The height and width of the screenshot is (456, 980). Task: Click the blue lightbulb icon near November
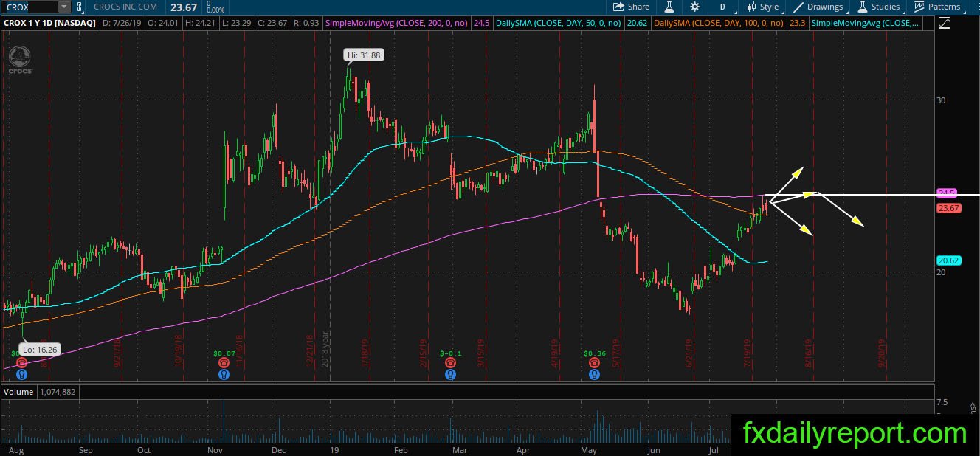tap(224, 374)
